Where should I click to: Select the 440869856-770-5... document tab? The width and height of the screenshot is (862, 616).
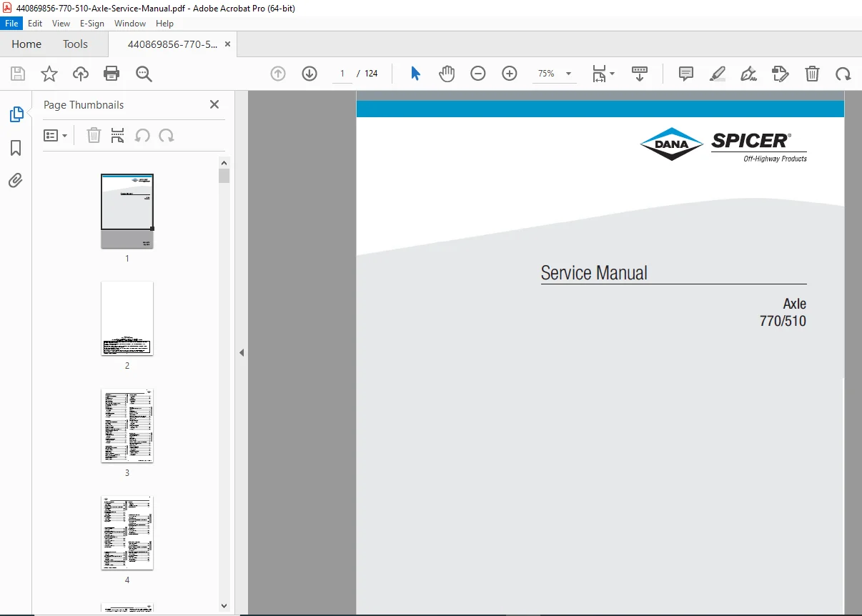point(172,44)
